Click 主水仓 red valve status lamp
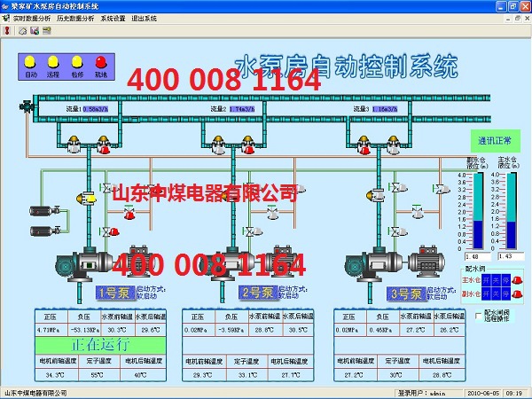Screen dimensions: 532x399 coord(517,280)
